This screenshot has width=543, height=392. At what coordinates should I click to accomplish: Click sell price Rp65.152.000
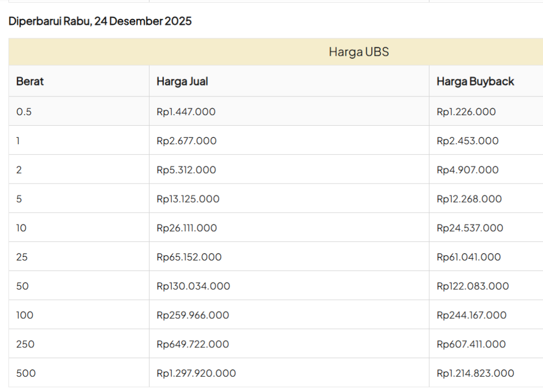tap(189, 257)
